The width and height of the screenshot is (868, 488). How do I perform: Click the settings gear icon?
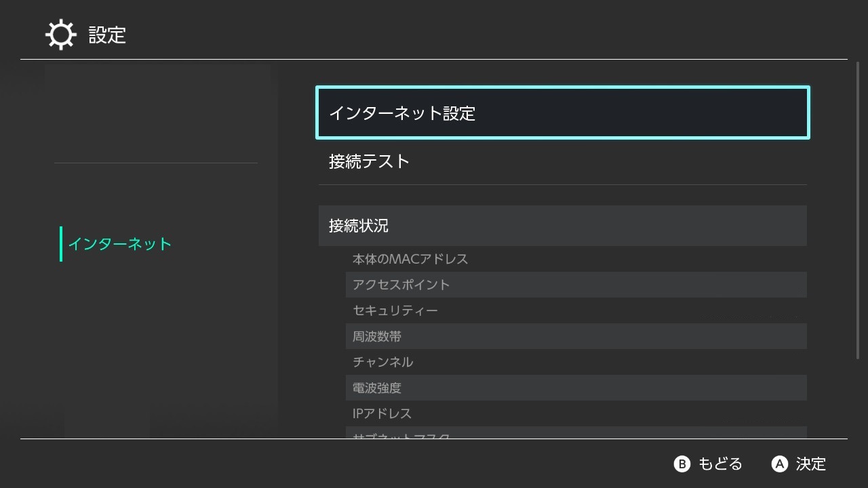click(60, 35)
